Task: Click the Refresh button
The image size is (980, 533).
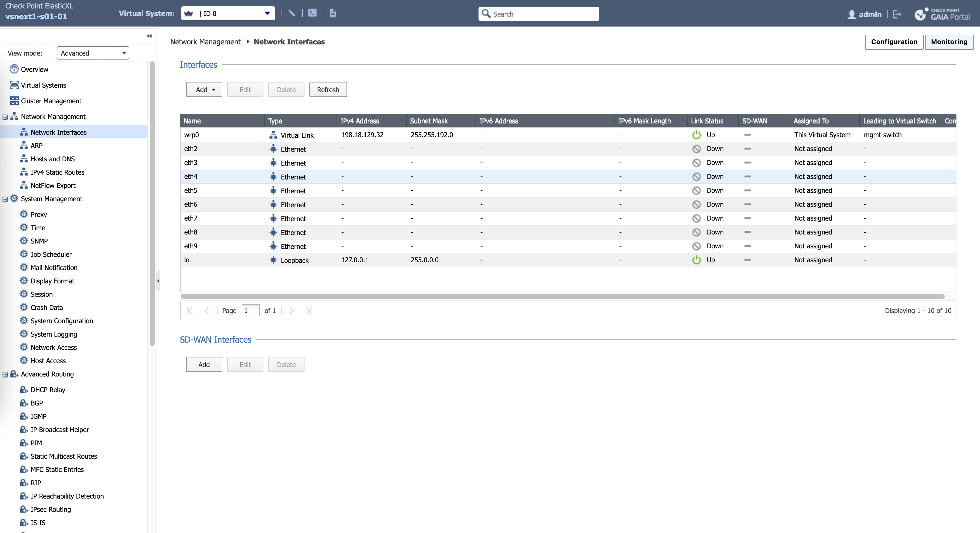Action: click(x=327, y=89)
